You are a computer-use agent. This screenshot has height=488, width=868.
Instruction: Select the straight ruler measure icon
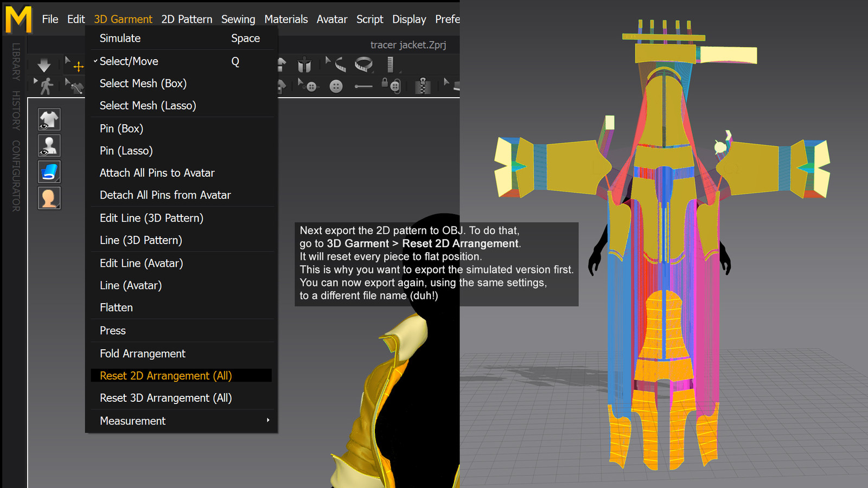coord(390,65)
